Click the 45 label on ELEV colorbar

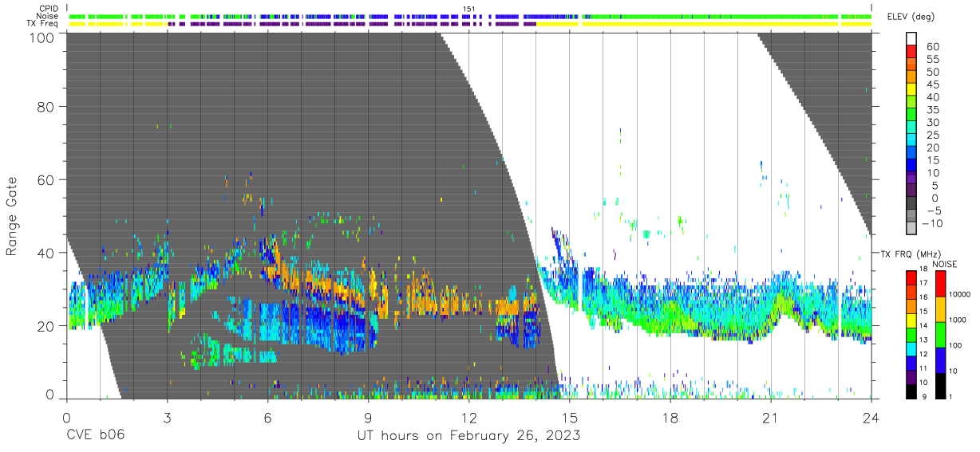click(932, 85)
